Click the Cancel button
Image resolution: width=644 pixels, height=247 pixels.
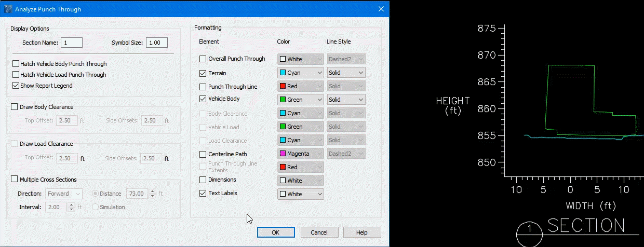(x=319, y=232)
